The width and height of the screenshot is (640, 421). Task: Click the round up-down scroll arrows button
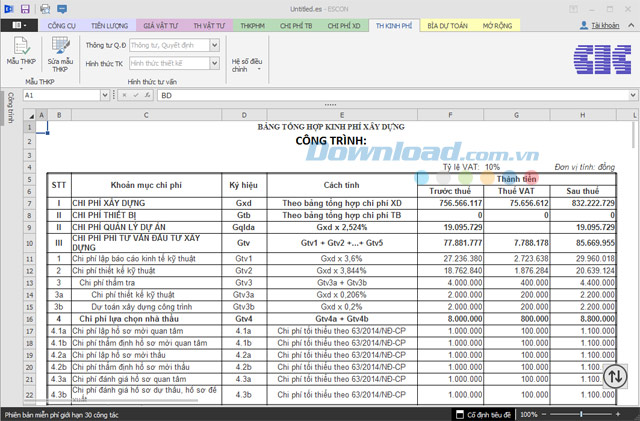(x=614, y=376)
